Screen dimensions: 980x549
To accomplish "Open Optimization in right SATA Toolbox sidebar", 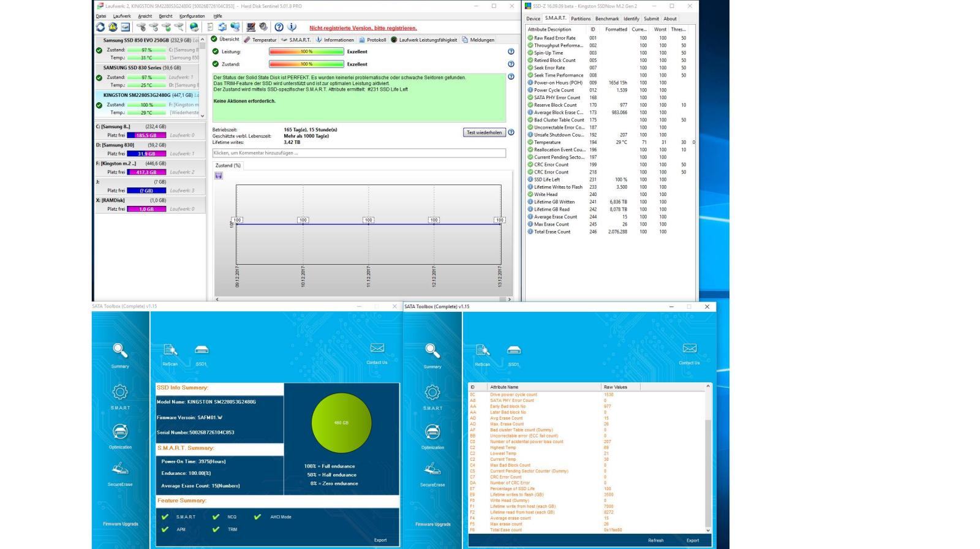I will click(x=432, y=436).
